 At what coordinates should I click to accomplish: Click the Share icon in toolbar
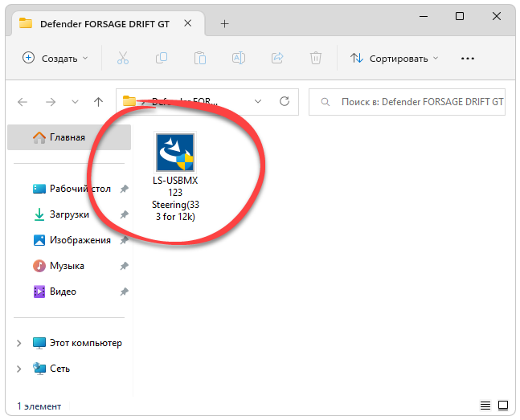click(x=277, y=59)
